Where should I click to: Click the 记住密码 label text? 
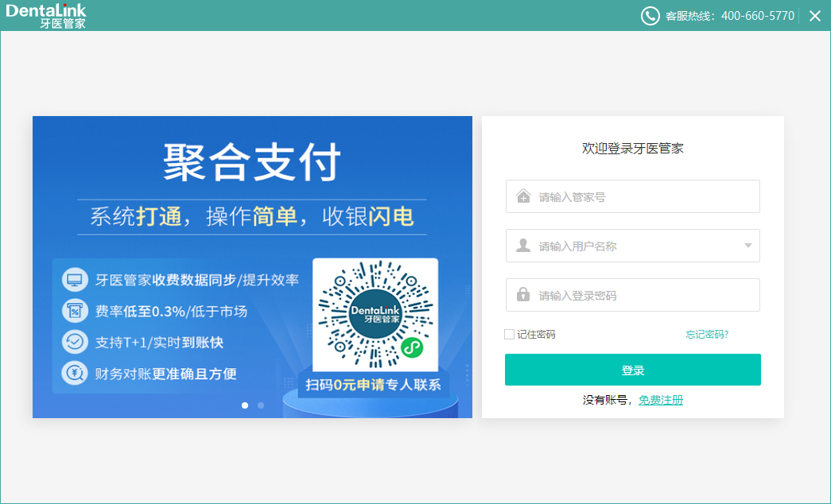[x=536, y=335]
